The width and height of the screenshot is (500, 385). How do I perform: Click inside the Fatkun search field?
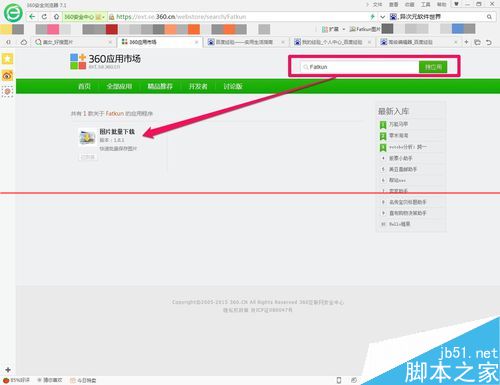[359, 67]
